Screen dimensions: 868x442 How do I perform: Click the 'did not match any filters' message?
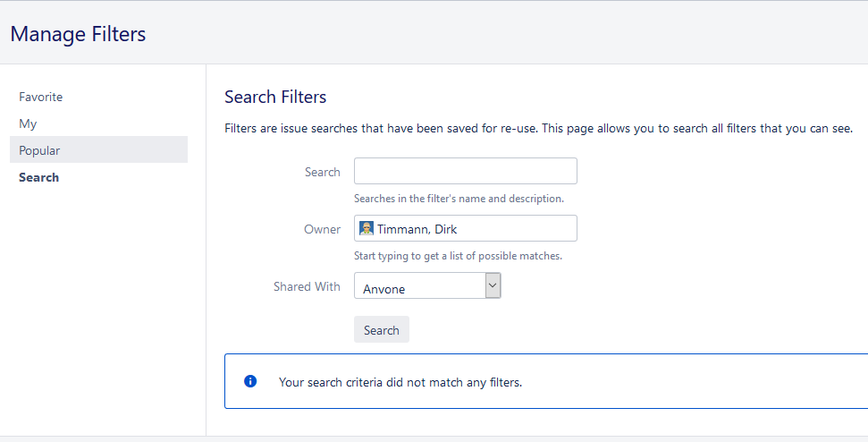click(x=400, y=382)
